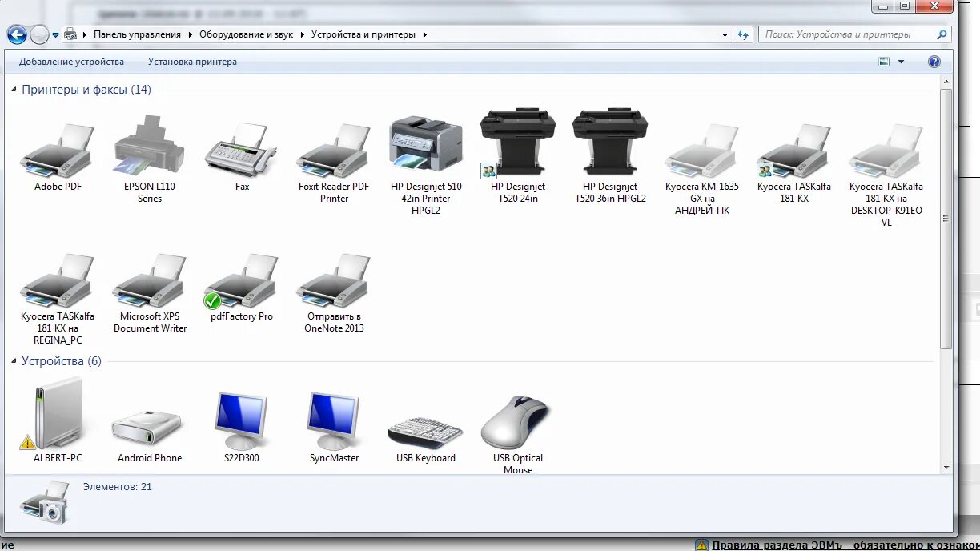Click the Forward navigation arrow button
The height and width of the screenshot is (551, 980).
39,34
